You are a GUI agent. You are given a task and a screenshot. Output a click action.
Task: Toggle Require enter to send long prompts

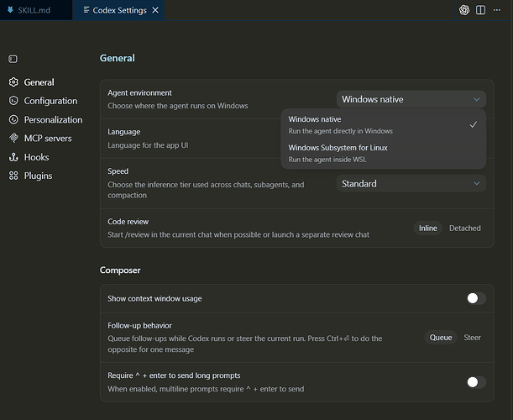tap(476, 382)
